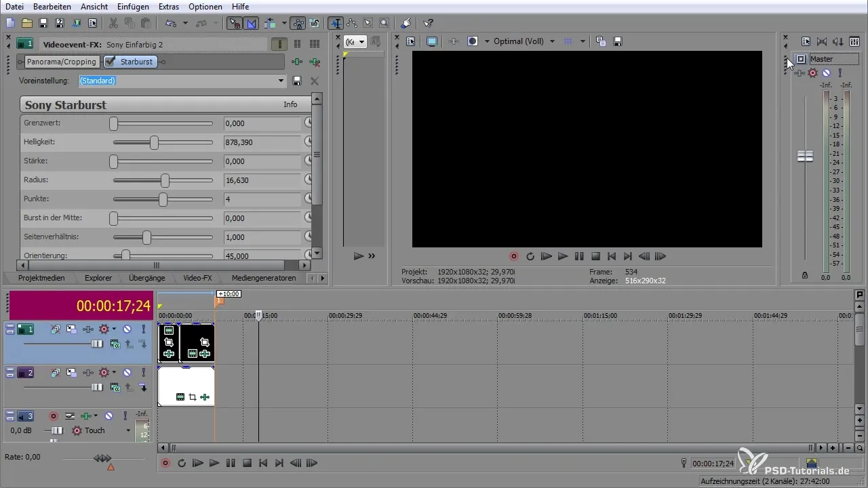Viewport: 868px width, 488px height.
Task: Toggle preview on external monitor icon
Action: click(x=432, y=41)
